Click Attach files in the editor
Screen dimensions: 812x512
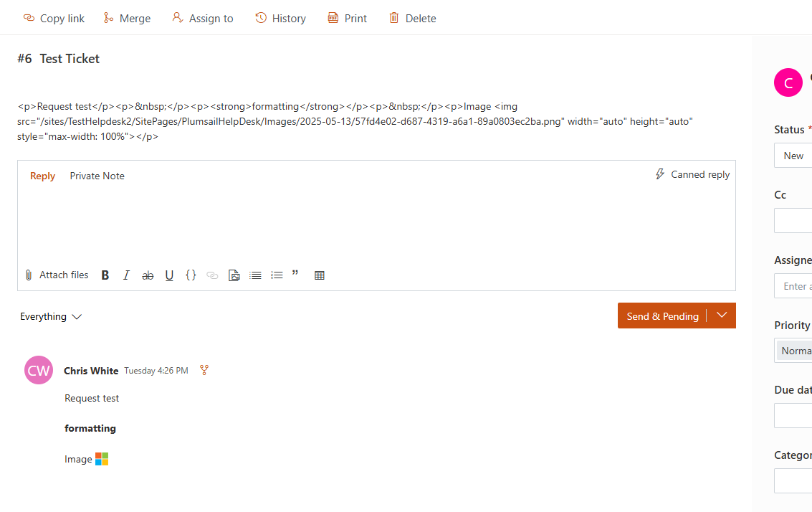pos(57,275)
